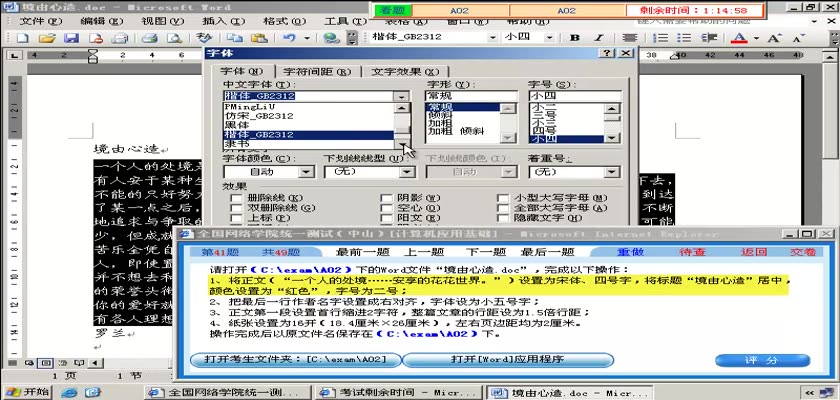
Task: Open the toolbar font name dropdown arrow
Action: (x=492, y=37)
